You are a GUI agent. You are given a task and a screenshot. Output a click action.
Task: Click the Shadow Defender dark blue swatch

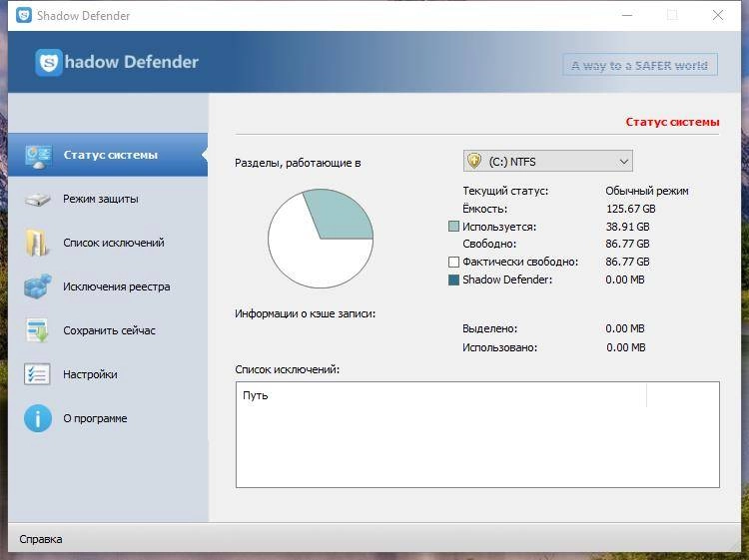coord(453,280)
